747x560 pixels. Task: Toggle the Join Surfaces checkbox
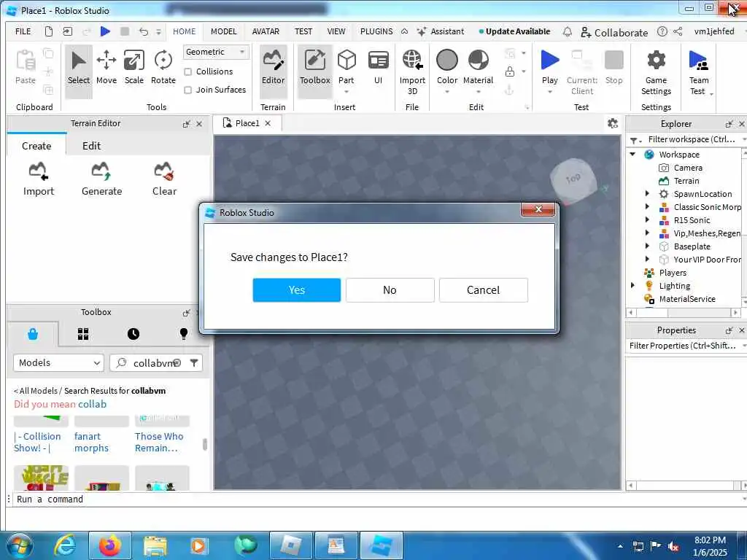point(187,90)
